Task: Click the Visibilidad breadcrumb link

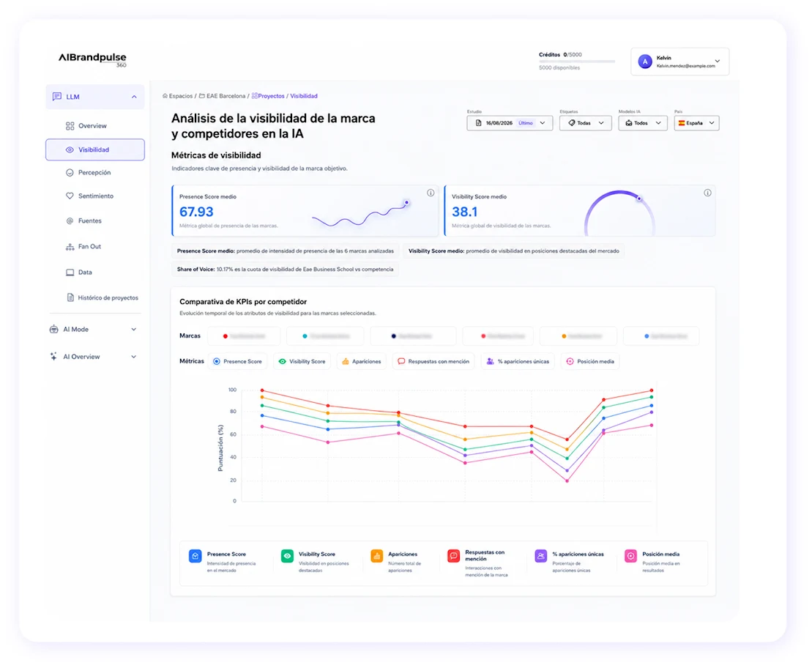Action: pos(303,96)
